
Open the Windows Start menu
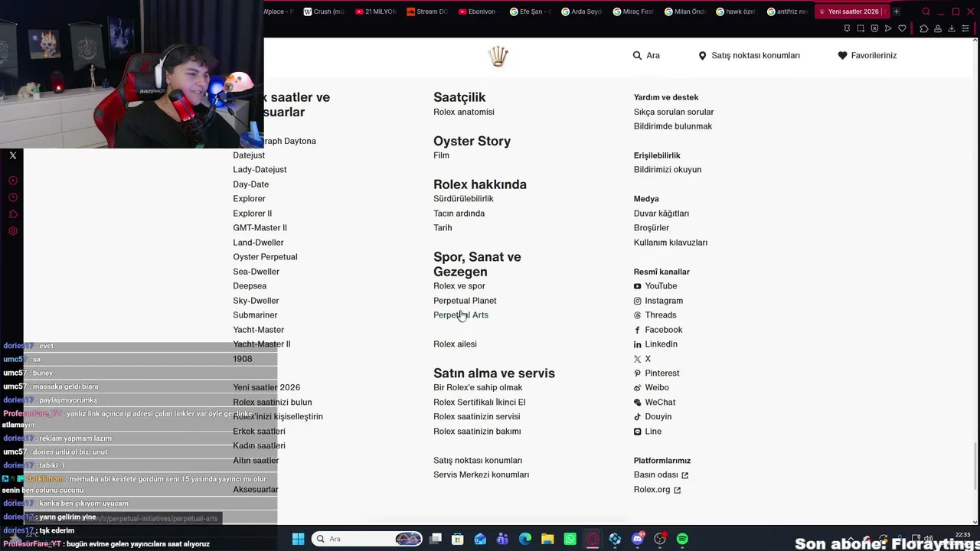click(x=298, y=539)
